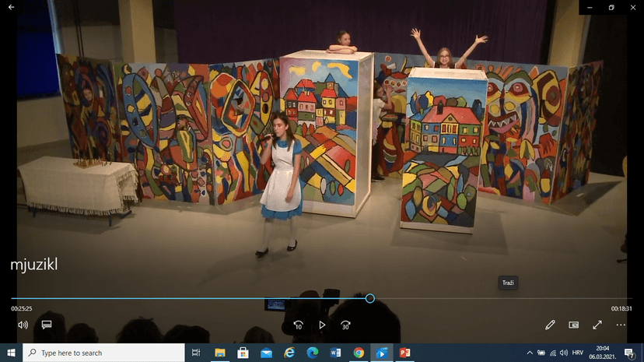Click the HRV language indicator in the tray

[x=578, y=353]
